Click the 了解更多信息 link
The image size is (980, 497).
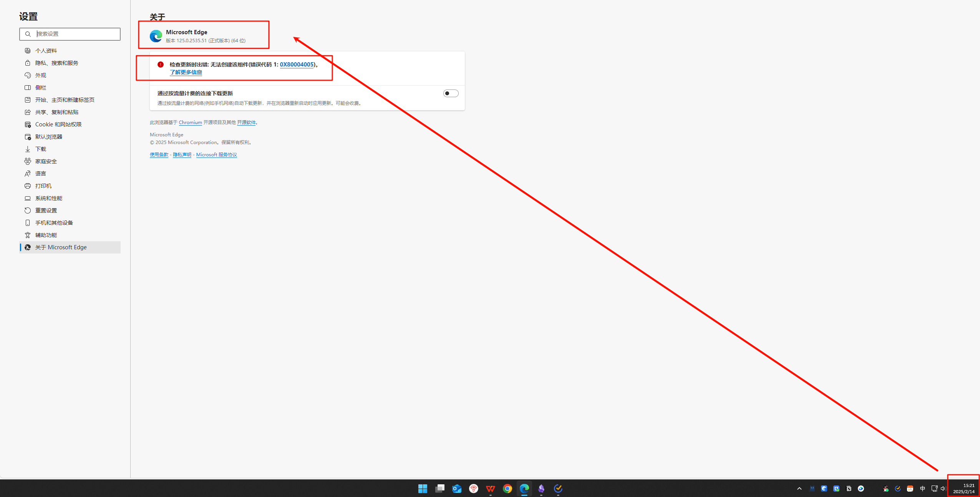pyautogui.click(x=186, y=72)
